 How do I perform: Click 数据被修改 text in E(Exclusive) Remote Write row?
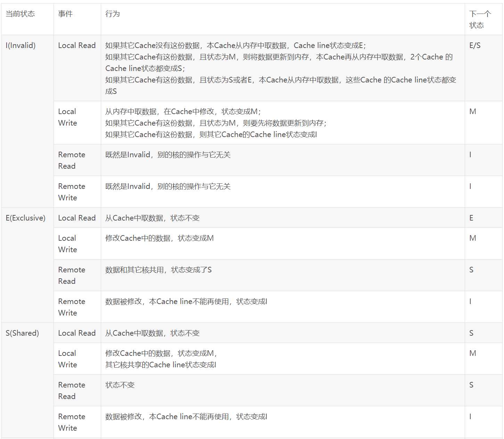(186, 302)
